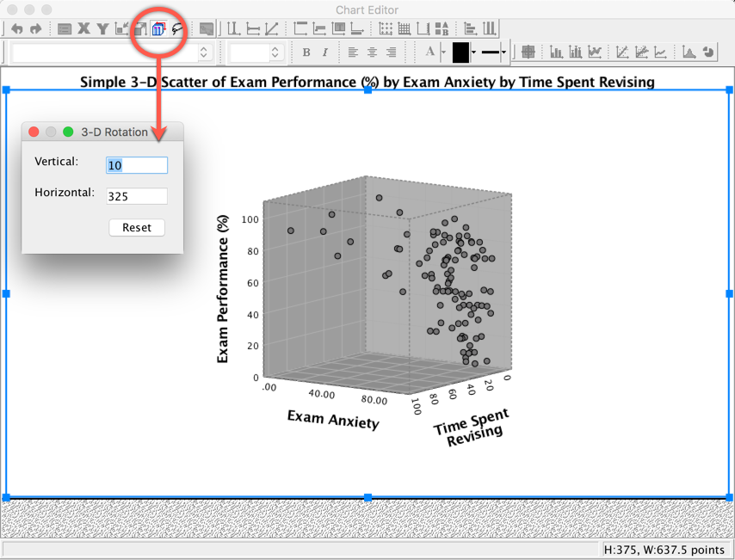Expand the text color dropdown arrow
The image size is (735, 560).
[443, 52]
